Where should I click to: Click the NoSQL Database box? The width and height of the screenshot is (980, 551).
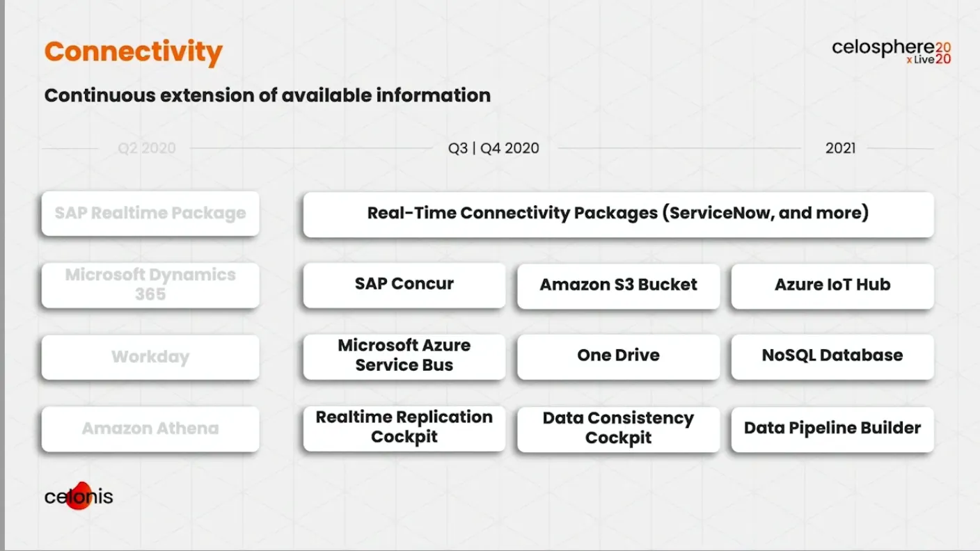point(832,356)
